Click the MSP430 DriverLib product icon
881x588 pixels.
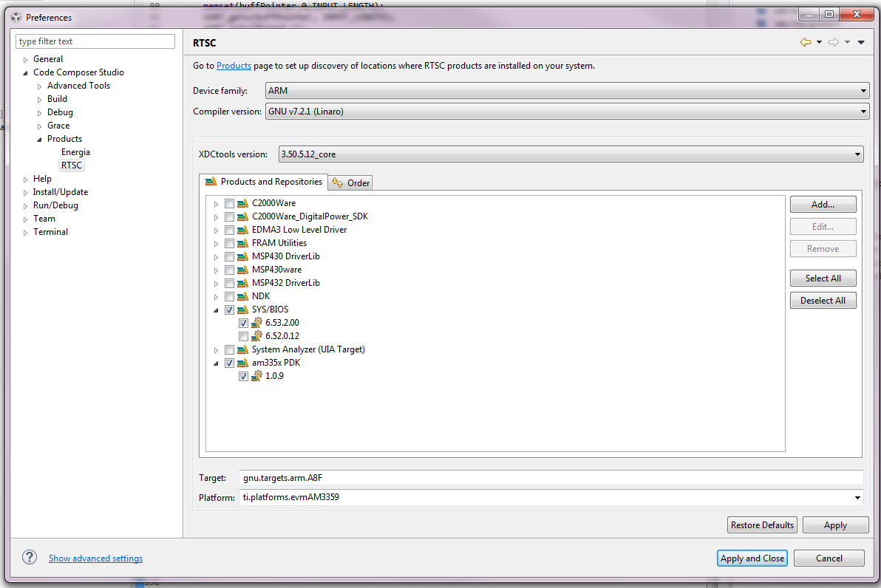click(x=242, y=256)
